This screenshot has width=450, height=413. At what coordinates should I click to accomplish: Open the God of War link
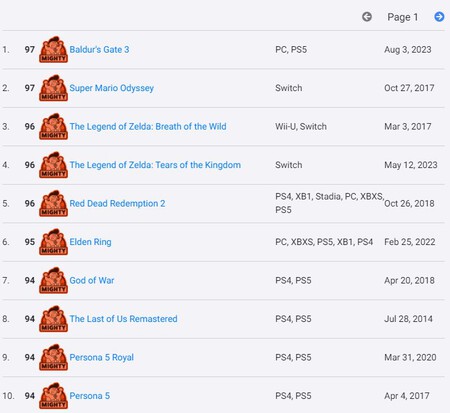(92, 280)
